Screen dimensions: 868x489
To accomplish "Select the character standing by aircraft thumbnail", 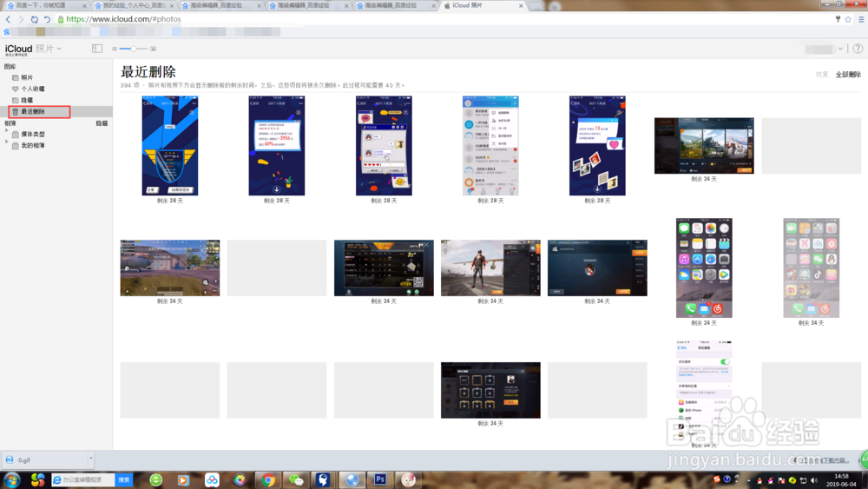I will (490, 268).
